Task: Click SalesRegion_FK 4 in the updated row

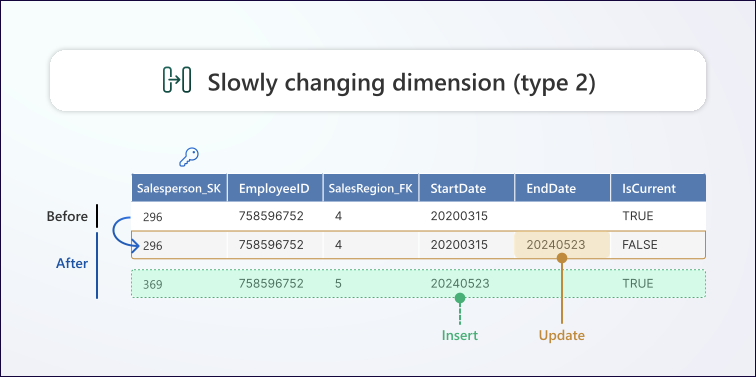Action: click(x=338, y=245)
